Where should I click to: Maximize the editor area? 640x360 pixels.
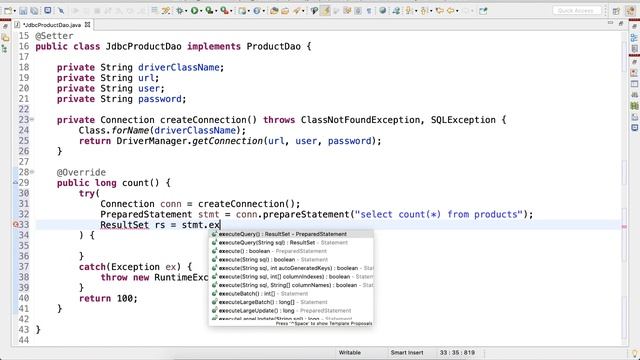(621, 24)
